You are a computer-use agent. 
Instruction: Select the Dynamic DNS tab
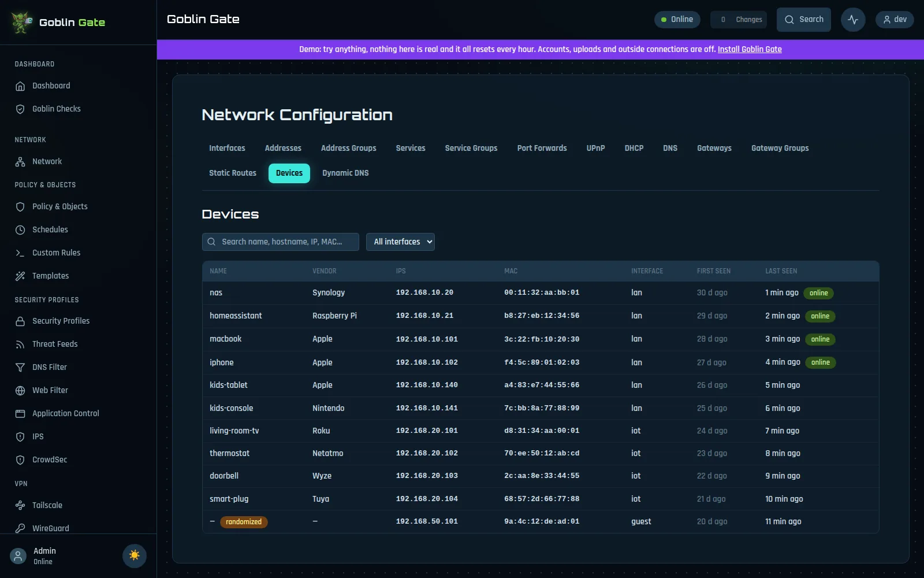(x=345, y=173)
